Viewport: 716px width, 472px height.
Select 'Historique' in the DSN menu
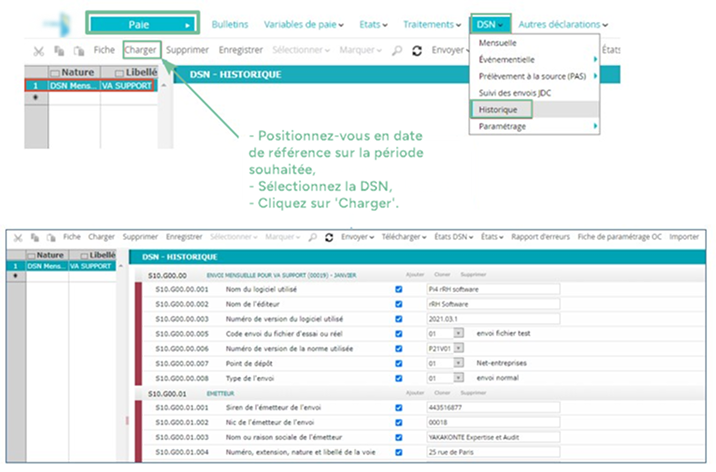point(498,108)
